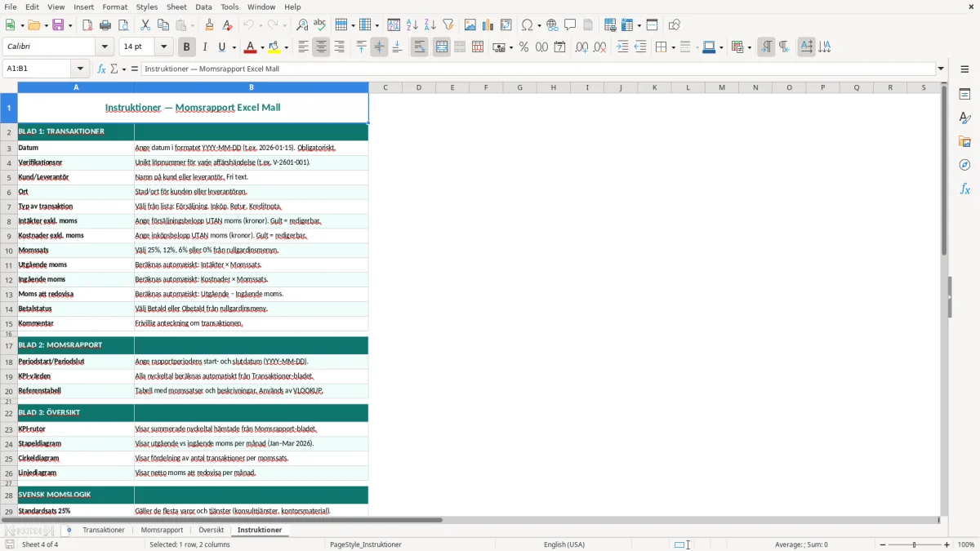Open the Data menu
Viewport: 980px width, 551px height.
(x=203, y=7)
